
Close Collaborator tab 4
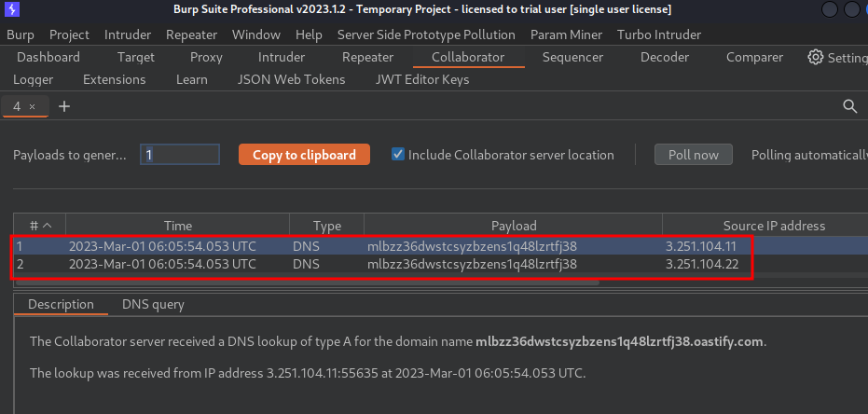[32, 107]
